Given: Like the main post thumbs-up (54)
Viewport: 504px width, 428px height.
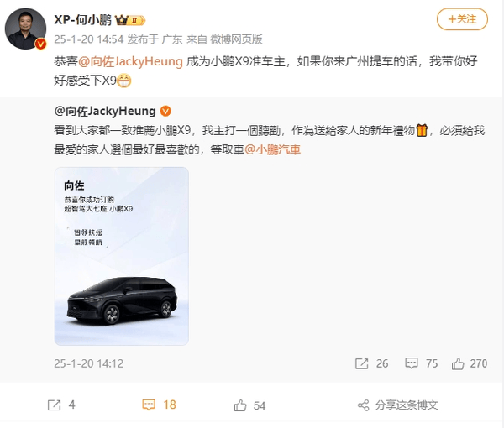Looking at the screenshot, I should coord(240,405).
